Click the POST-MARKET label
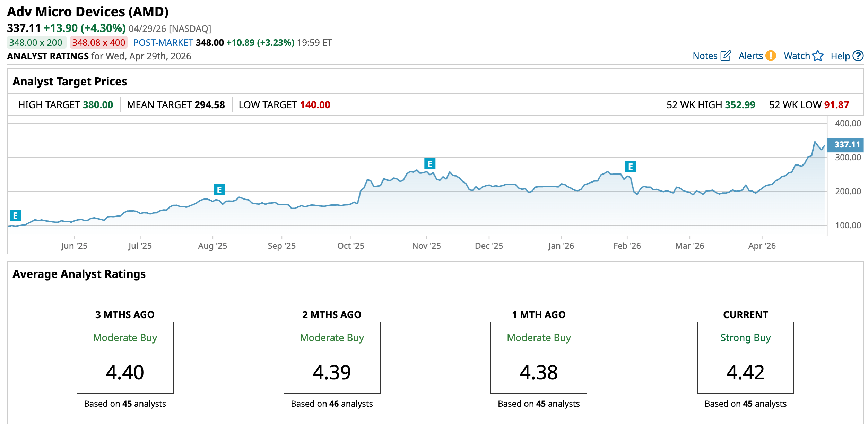Screen dimensions: 868x424 coord(163,43)
